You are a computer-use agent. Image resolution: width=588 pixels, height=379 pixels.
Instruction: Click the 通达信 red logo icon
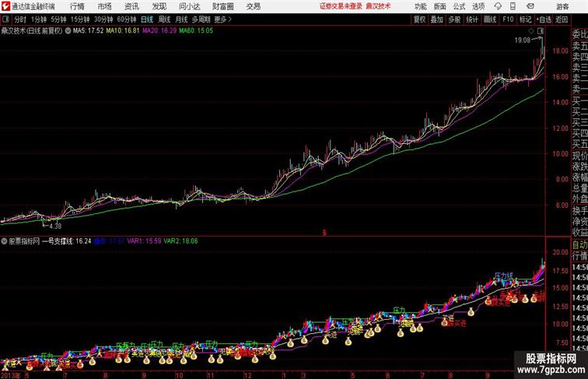(5, 6)
